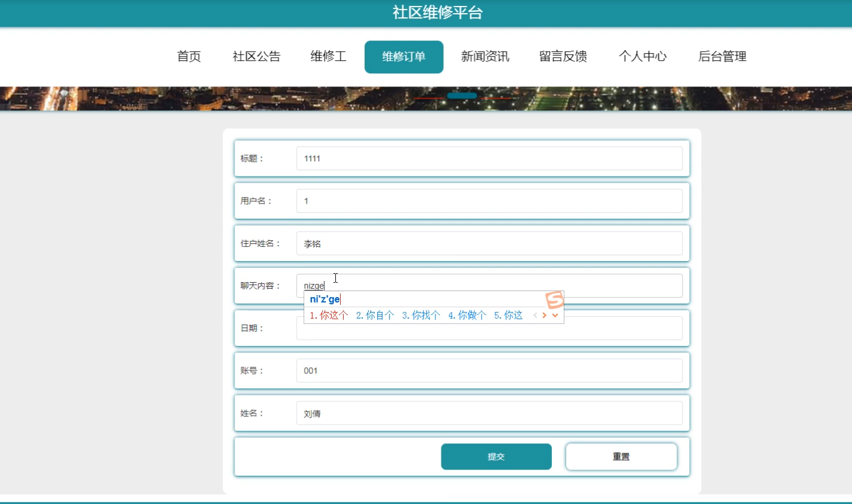Click the Sogou logo in candidate bar
This screenshot has height=504, width=852.
pyautogui.click(x=554, y=299)
